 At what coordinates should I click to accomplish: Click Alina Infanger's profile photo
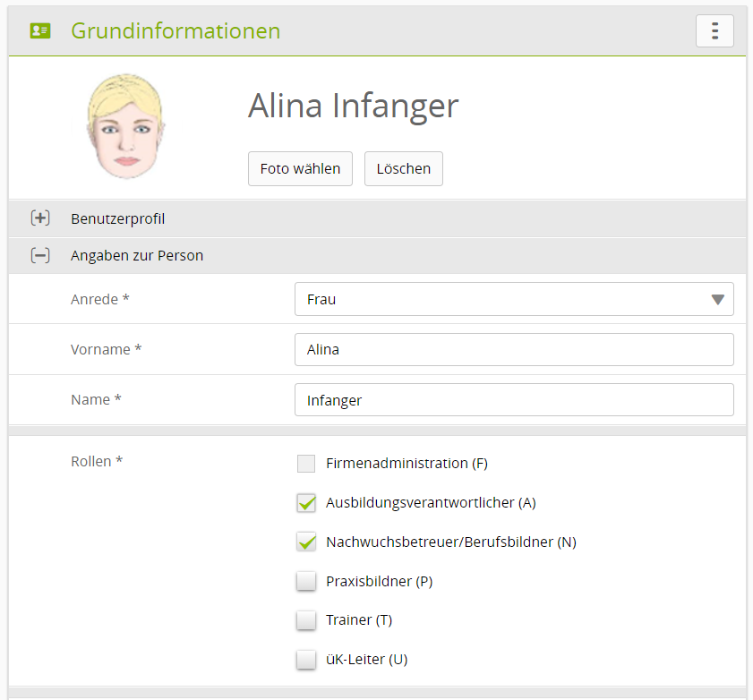pos(126,127)
